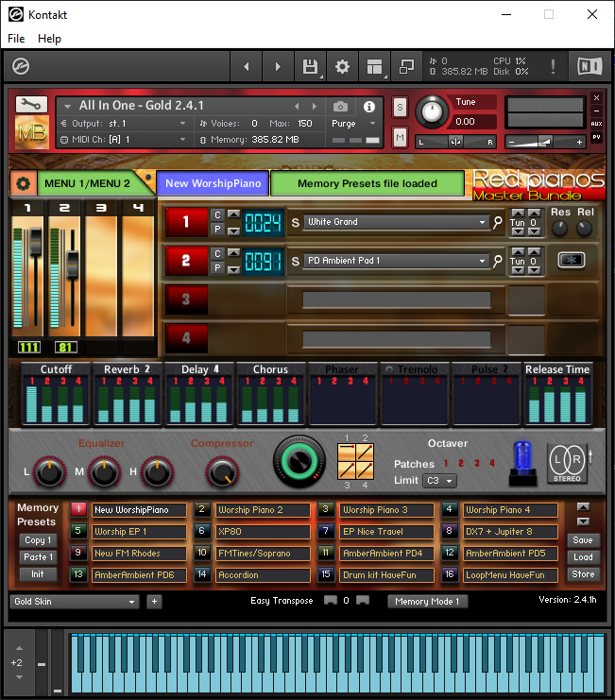Screen dimensions: 615x700
Task: Close the instrument with the X button
Action: [596, 97]
